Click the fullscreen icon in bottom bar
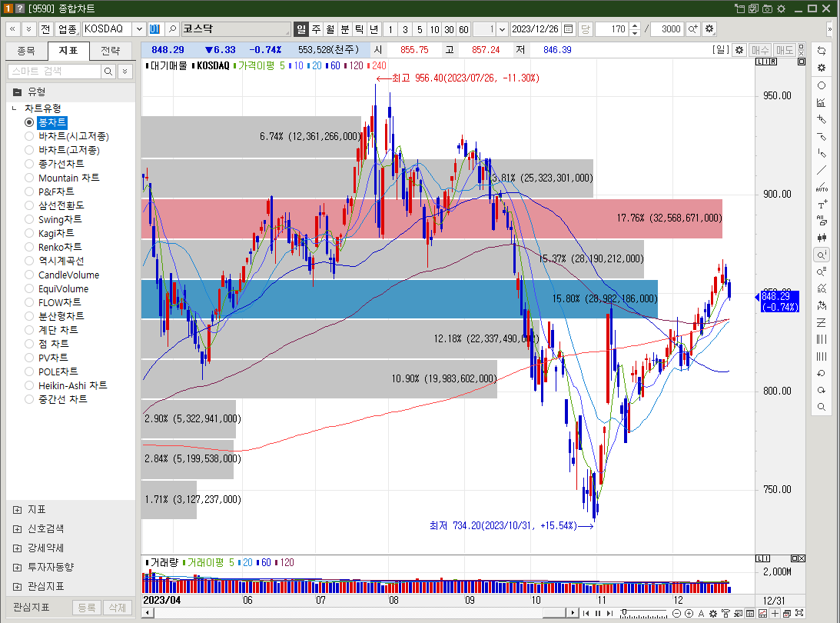 click(799, 613)
